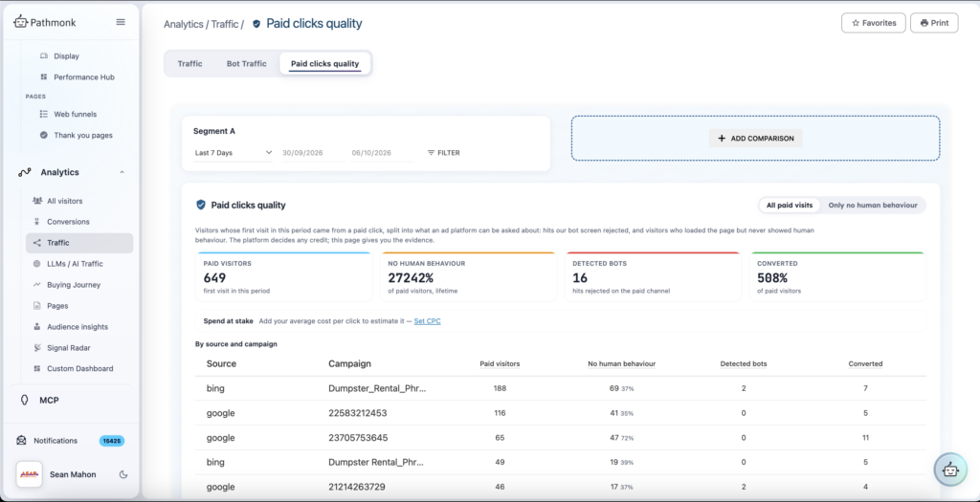Click the shield icon in the card heading

click(x=201, y=205)
